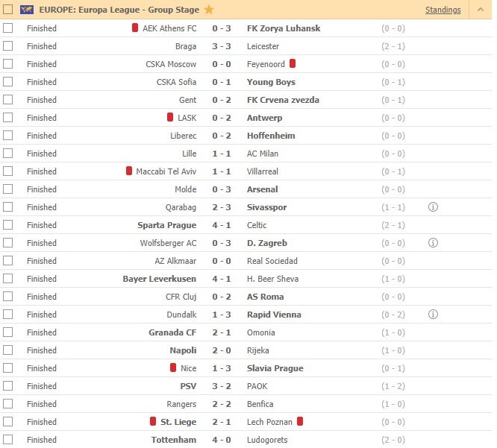
Task: Open the Standings link
Action: 443,10
